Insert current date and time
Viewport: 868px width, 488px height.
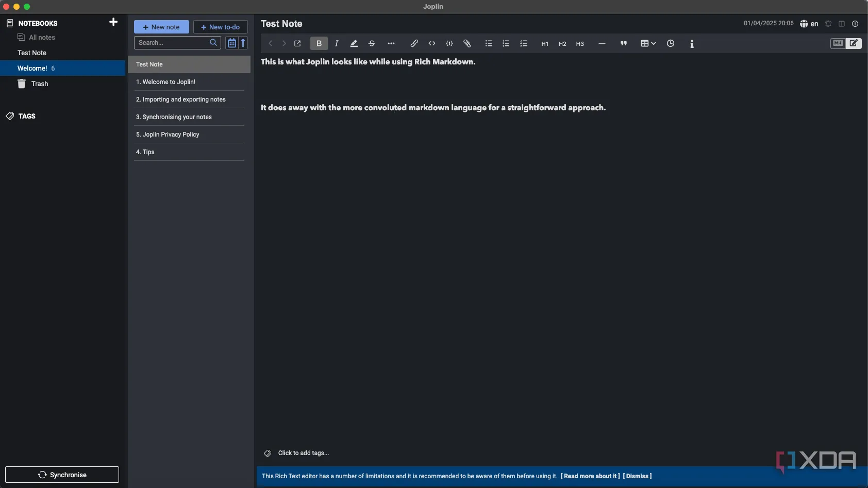coord(671,44)
